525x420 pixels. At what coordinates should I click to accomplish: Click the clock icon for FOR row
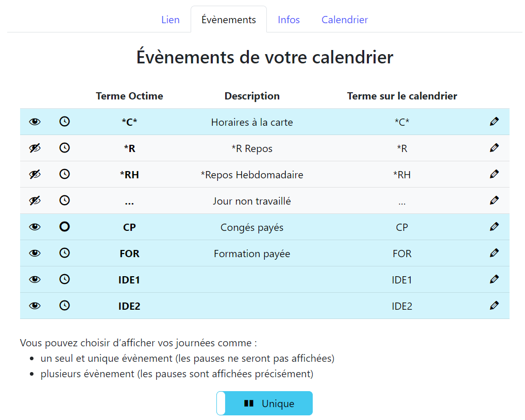tap(64, 253)
